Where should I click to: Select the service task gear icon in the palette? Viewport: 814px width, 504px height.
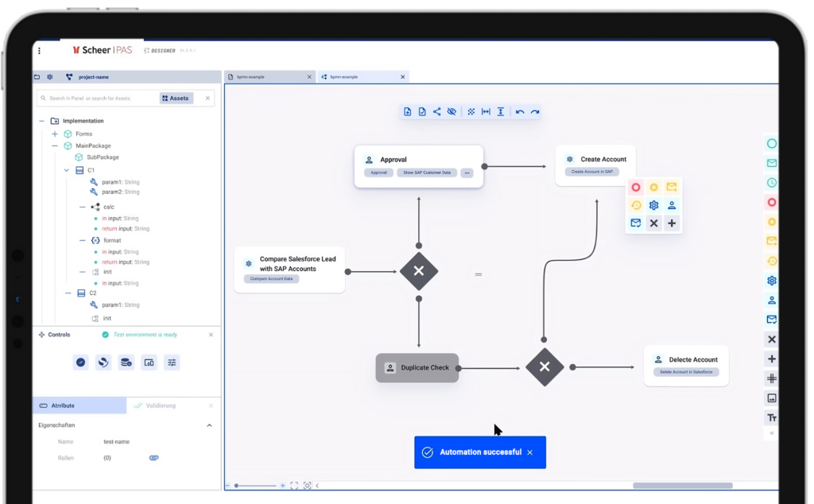(x=771, y=281)
